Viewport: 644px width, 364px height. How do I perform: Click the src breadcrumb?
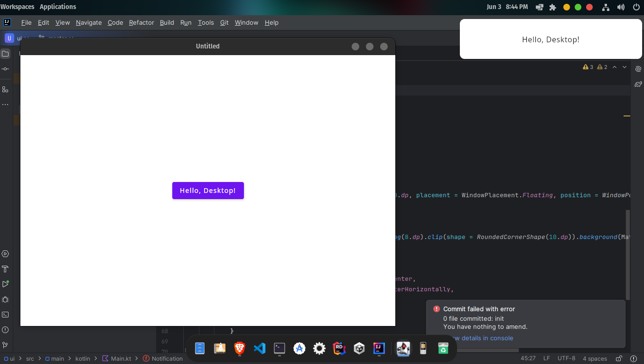click(x=30, y=359)
